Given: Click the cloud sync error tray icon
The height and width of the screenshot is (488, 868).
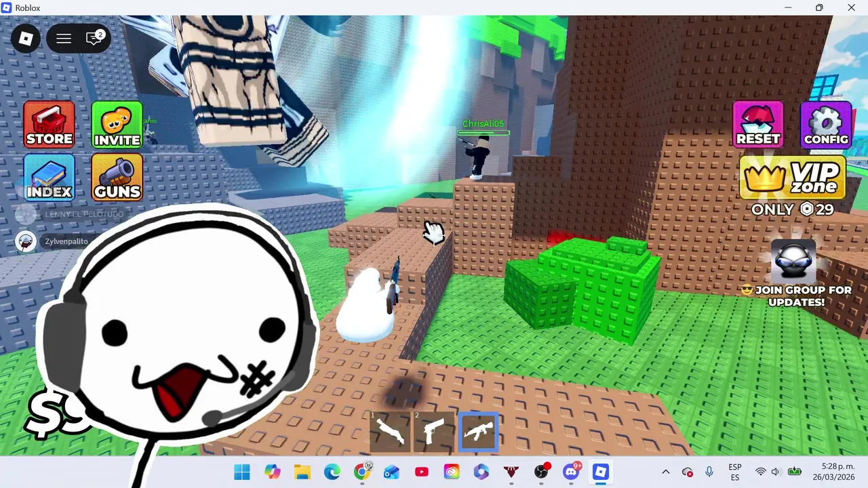Looking at the screenshot, I should click(x=687, y=472).
